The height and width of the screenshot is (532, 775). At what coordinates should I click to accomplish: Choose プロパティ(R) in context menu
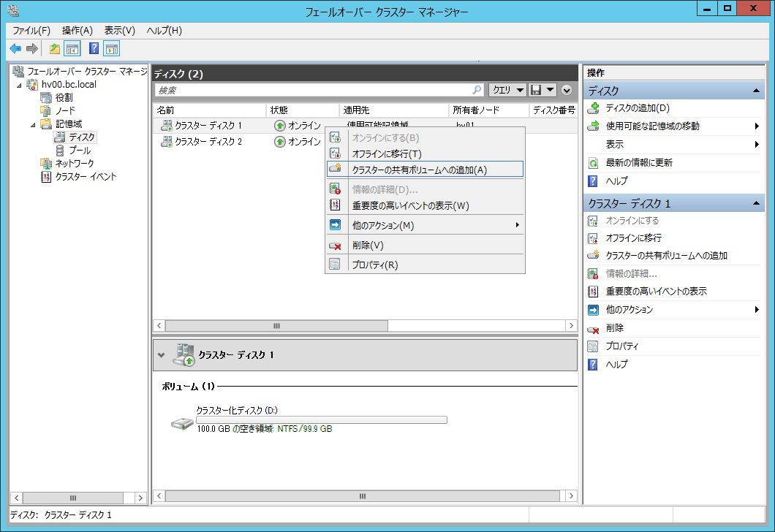click(x=425, y=265)
